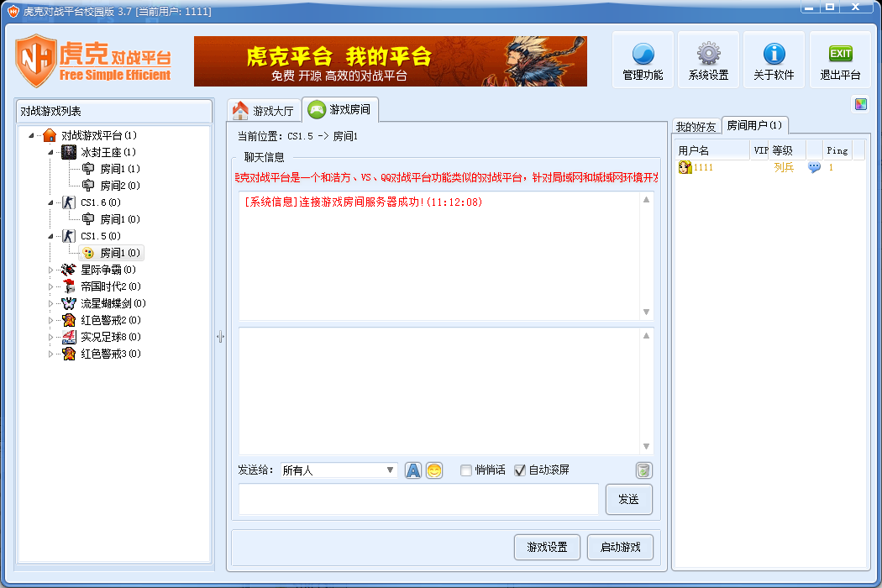Click the 流星蝴蝶剑 game icon
The height and width of the screenshot is (588, 882).
(69, 303)
